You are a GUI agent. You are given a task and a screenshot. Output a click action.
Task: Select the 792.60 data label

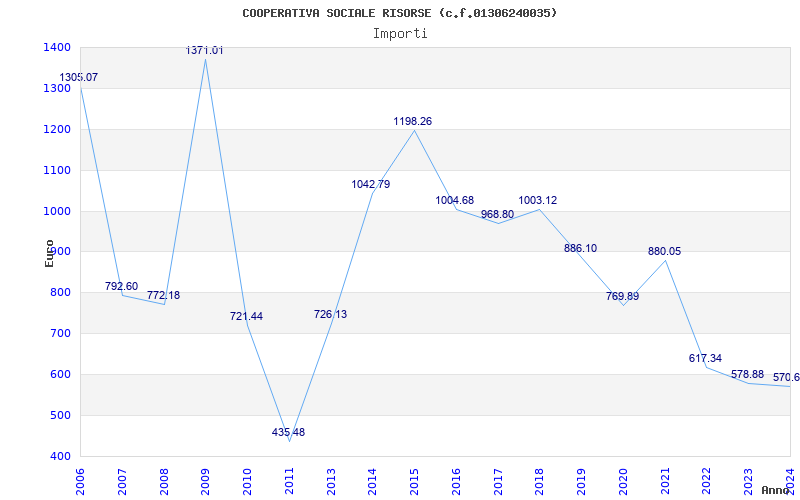(x=121, y=286)
